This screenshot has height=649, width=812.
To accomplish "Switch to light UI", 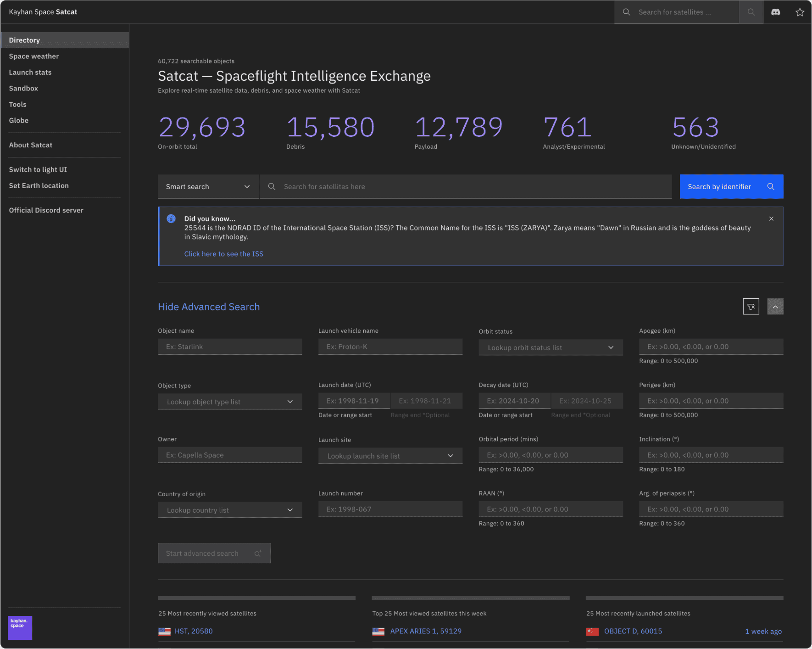I will click(38, 169).
